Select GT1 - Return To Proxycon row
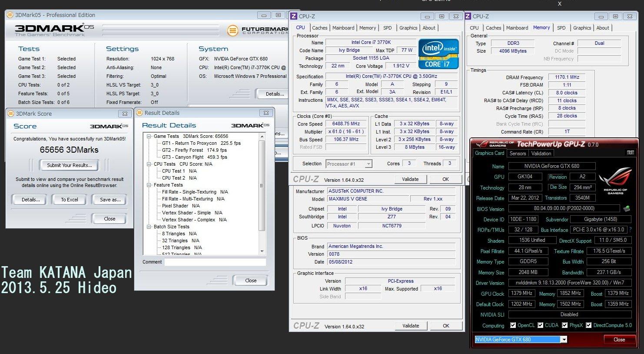The image size is (644, 354). [x=201, y=143]
